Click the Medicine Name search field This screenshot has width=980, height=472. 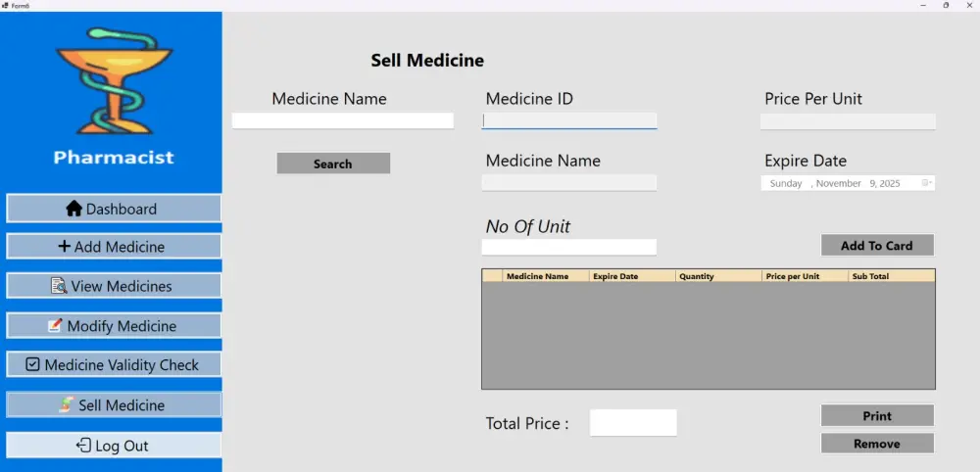(343, 120)
